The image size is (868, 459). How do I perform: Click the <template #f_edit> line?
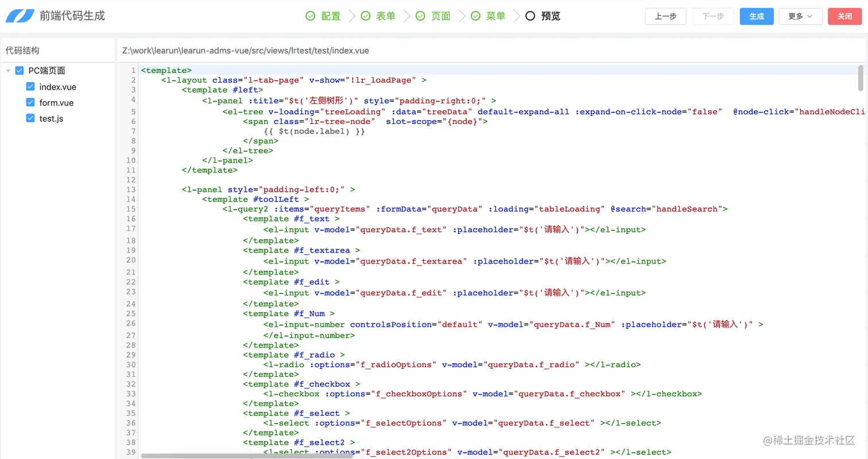pos(291,281)
